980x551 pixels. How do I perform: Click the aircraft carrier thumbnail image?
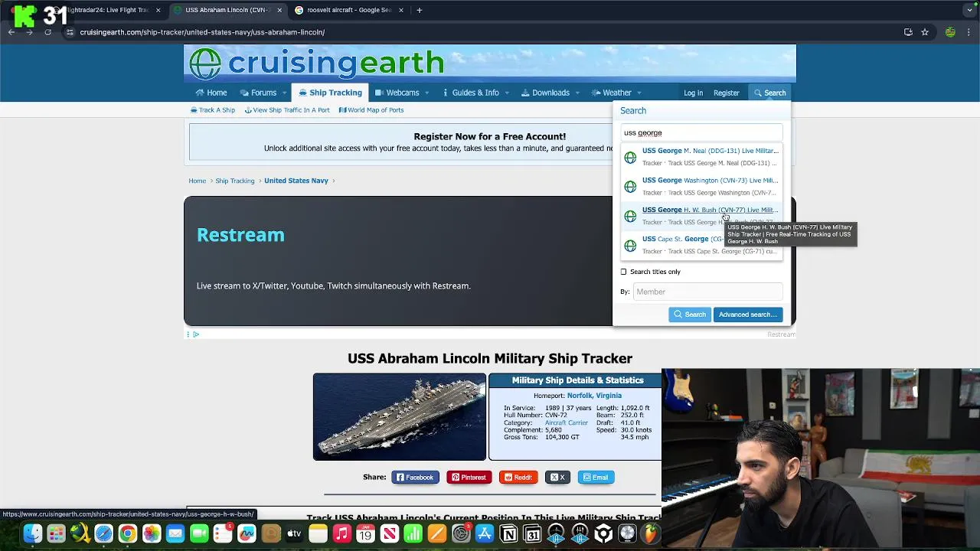(400, 417)
